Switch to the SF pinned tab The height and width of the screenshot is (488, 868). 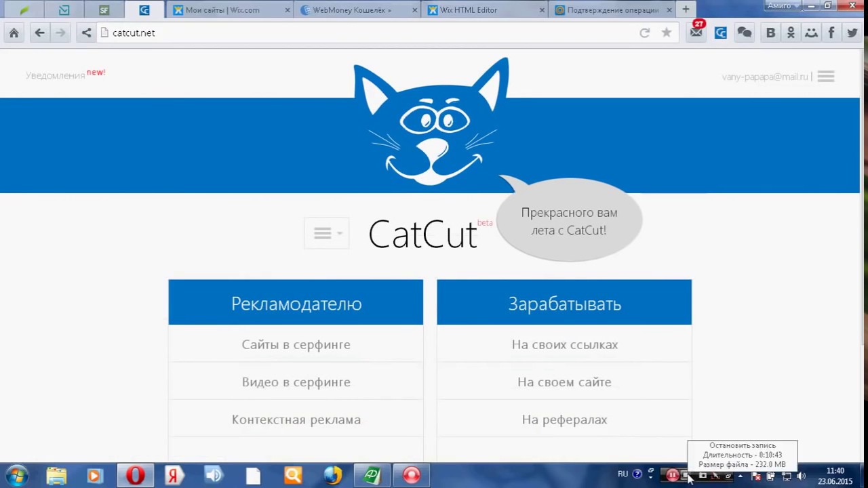click(104, 9)
